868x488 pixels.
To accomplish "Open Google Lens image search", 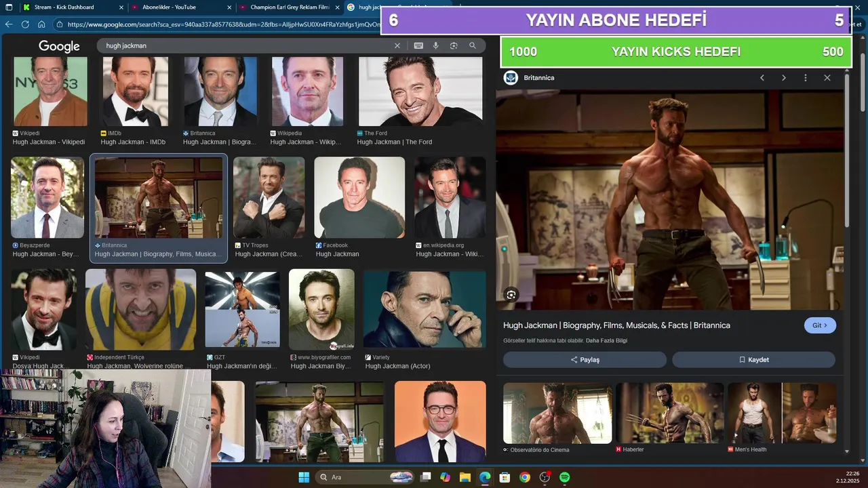I will point(454,45).
